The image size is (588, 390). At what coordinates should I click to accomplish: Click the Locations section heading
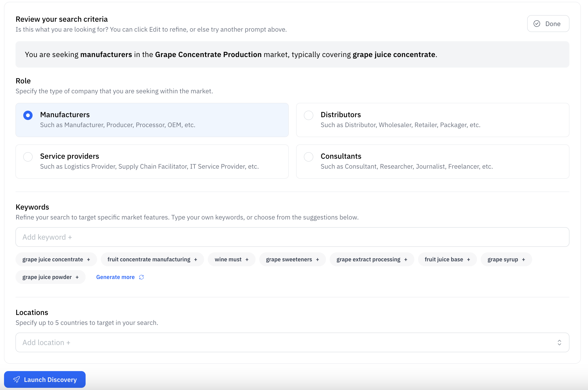[x=32, y=312]
